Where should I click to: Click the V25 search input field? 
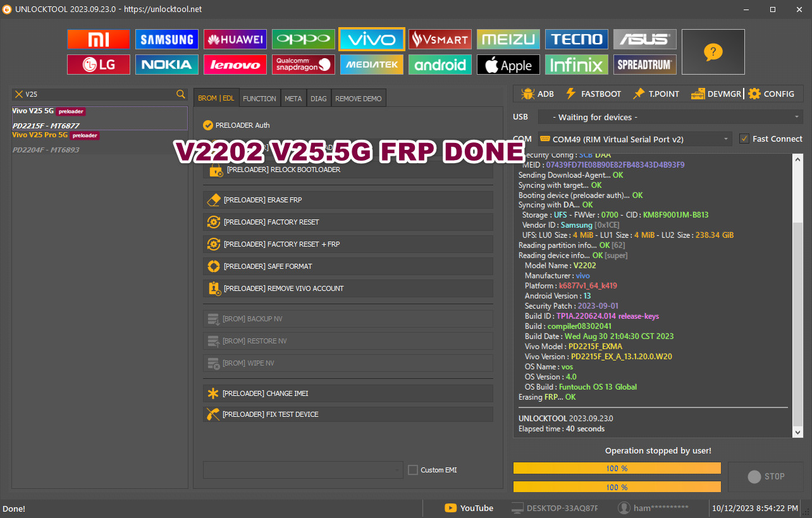pos(99,94)
